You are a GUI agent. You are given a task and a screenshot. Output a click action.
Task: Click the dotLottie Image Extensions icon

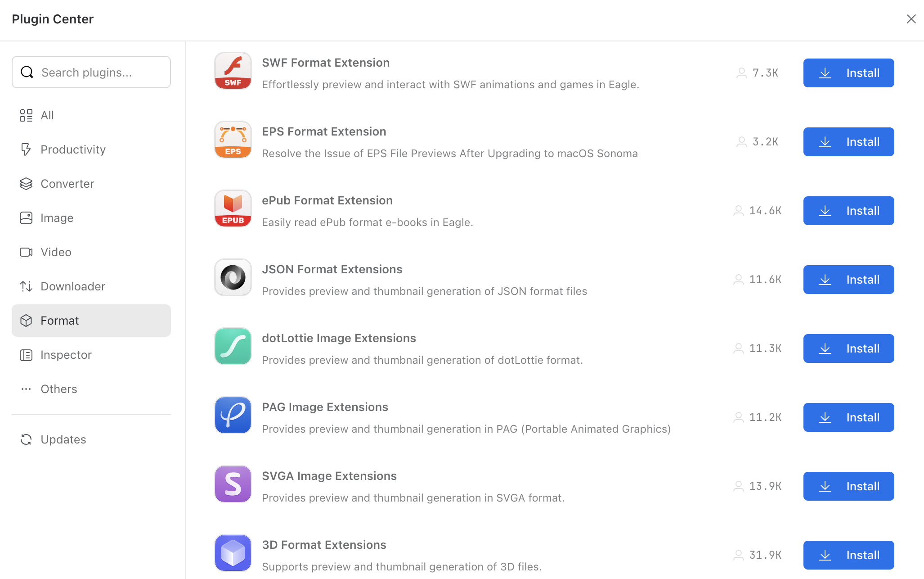(x=233, y=346)
